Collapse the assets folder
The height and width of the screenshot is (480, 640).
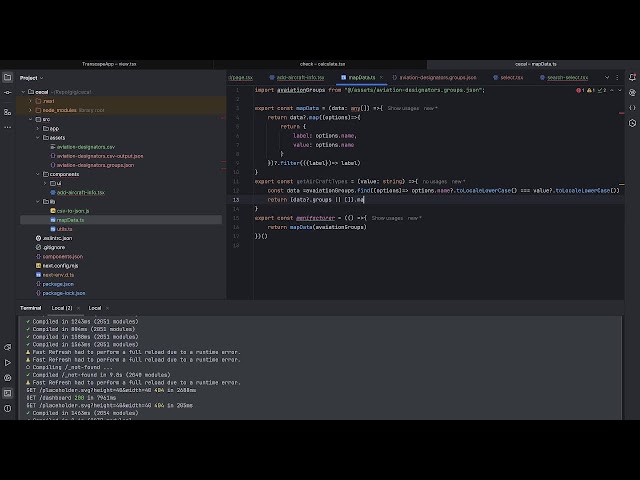tap(38, 138)
